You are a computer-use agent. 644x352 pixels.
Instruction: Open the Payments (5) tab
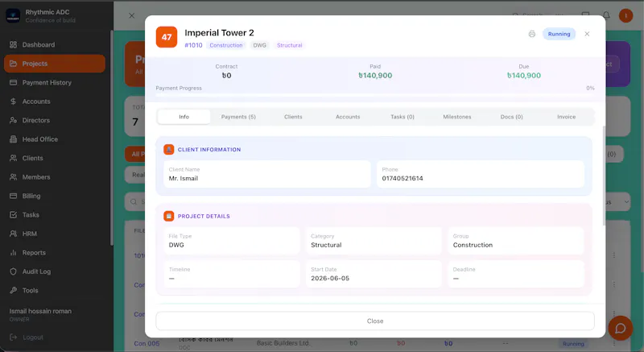coord(238,117)
